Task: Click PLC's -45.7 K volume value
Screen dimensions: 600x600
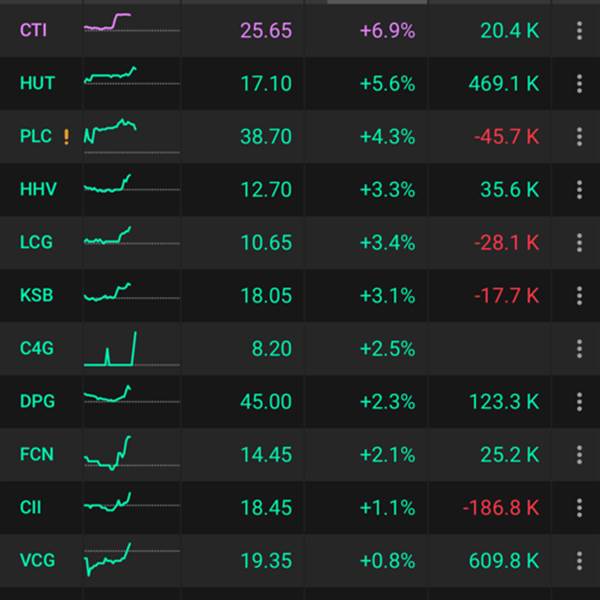Action: pyautogui.click(x=503, y=137)
